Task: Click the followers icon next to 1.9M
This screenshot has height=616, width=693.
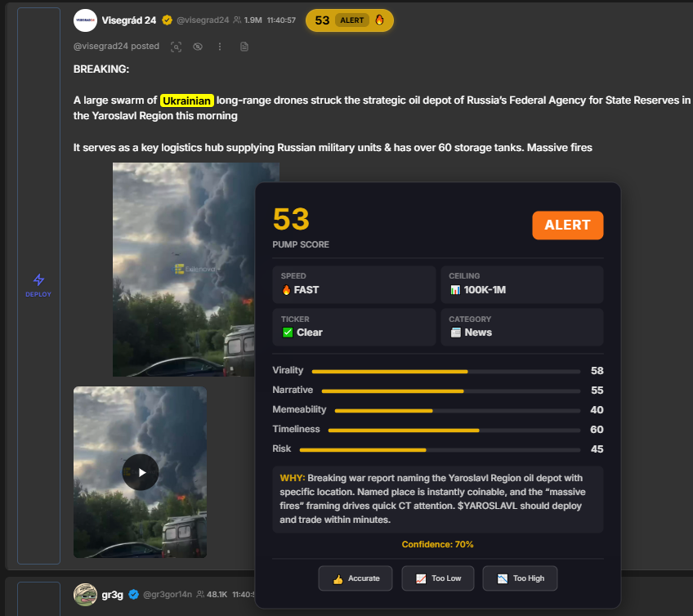Action: click(x=237, y=20)
